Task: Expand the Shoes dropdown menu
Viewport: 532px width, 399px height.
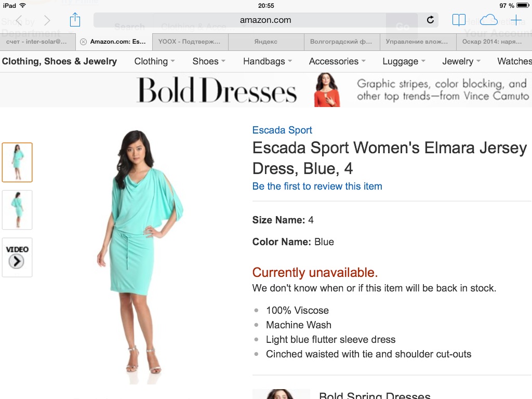Action: tap(209, 61)
